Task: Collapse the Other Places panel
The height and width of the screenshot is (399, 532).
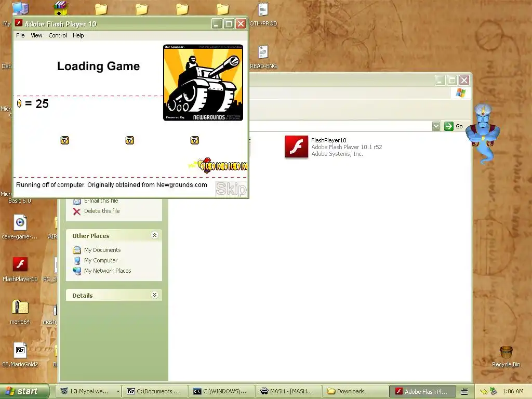Action: (x=154, y=235)
